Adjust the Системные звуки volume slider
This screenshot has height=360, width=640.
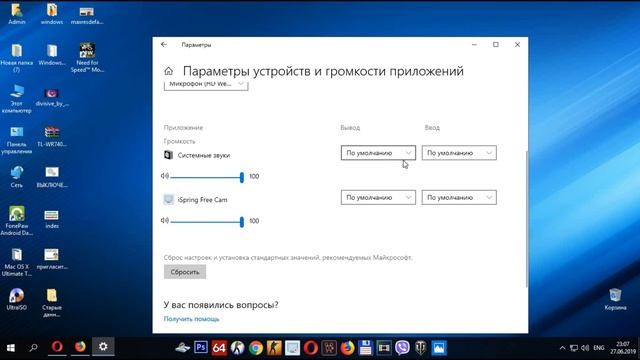pos(207,177)
